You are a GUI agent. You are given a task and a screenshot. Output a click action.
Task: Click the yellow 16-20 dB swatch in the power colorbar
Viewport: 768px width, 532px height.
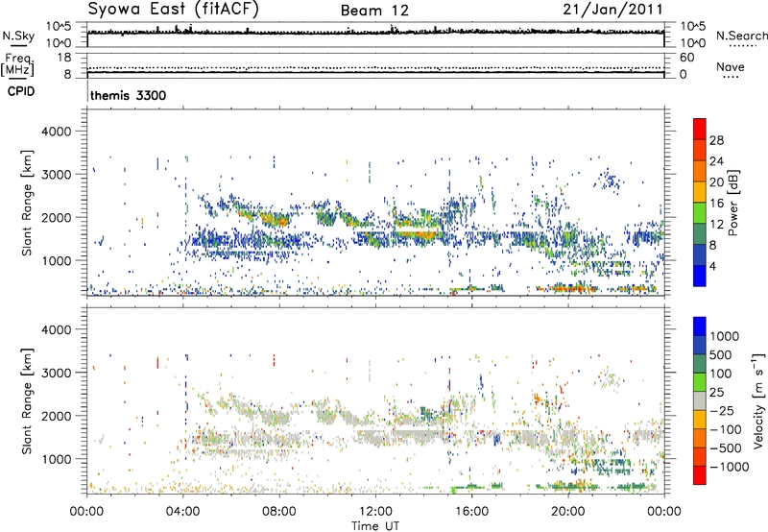[700, 191]
